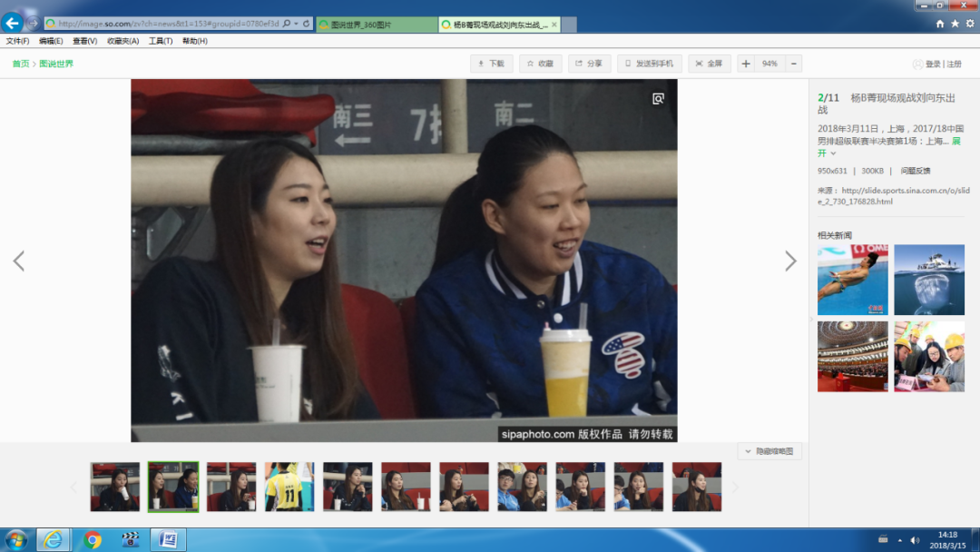Open Google Chrome from the taskbar

tap(93, 540)
